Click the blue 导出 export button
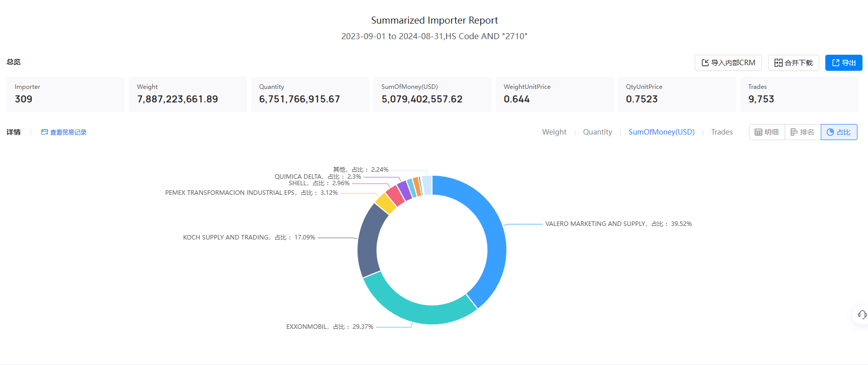Viewport: 868px width, 365px height. 843,63
